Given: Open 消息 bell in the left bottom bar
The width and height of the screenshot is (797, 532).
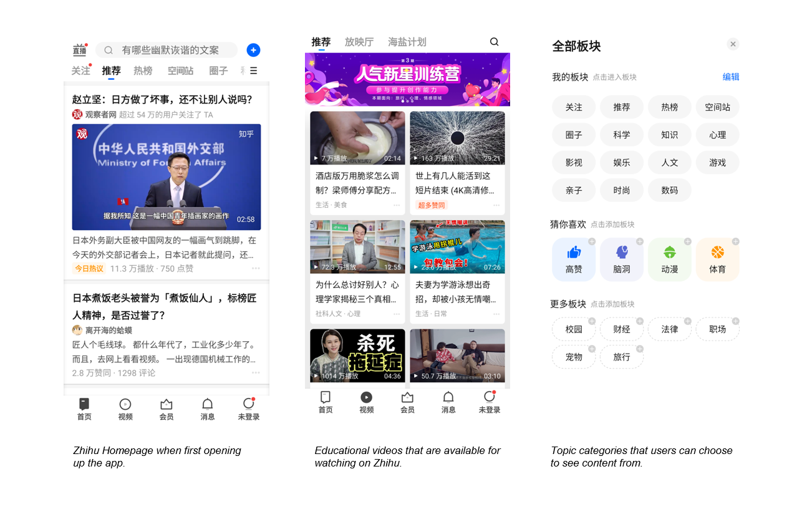Looking at the screenshot, I should (208, 409).
